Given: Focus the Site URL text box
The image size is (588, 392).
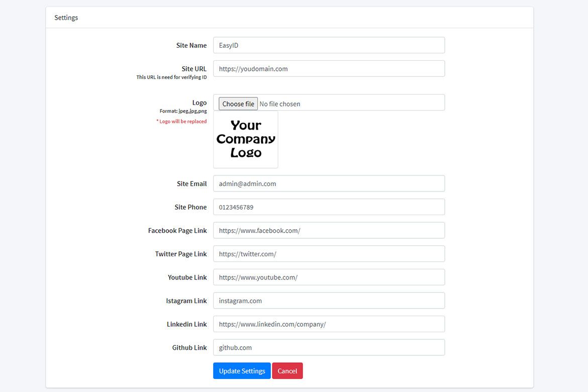Looking at the screenshot, I should (x=329, y=69).
